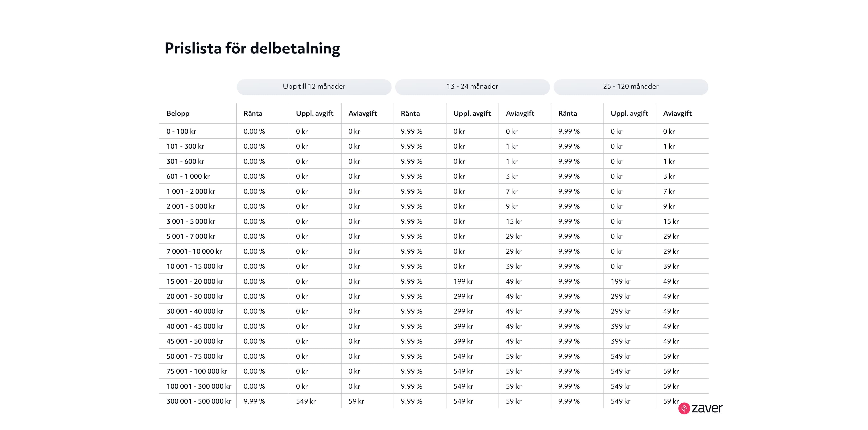This screenshot has width=868, height=430.
Task: Select the "Upp till 12 månader" tab
Action: coord(314,86)
